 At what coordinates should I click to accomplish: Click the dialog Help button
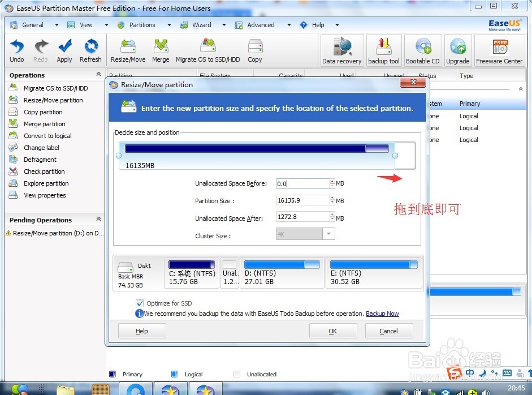coord(142,331)
